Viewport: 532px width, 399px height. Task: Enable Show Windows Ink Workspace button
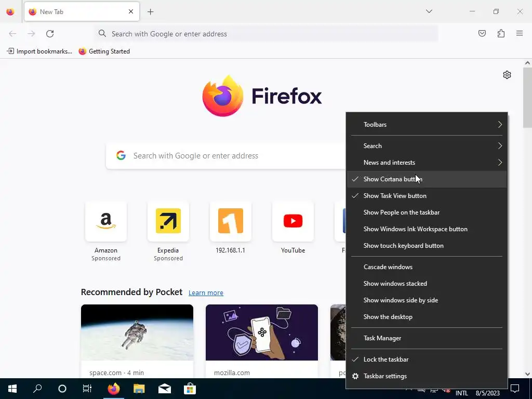click(x=427, y=229)
